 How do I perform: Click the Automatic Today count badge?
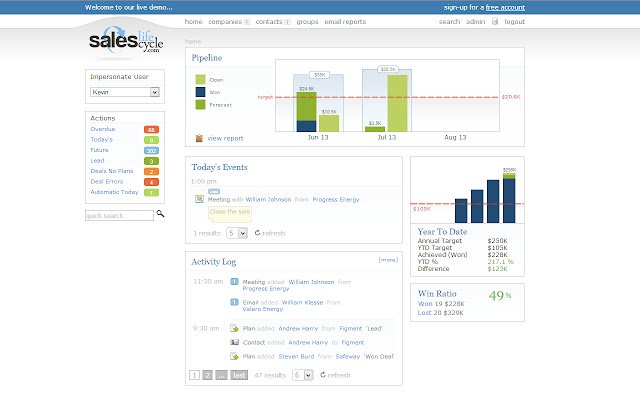pos(151,193)
